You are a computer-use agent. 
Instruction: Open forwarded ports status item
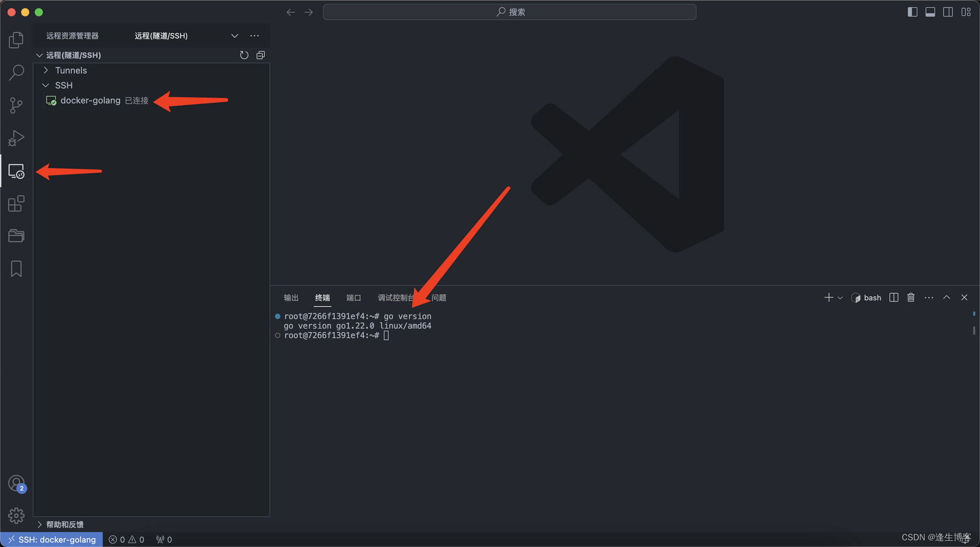[x=164, y=539]
